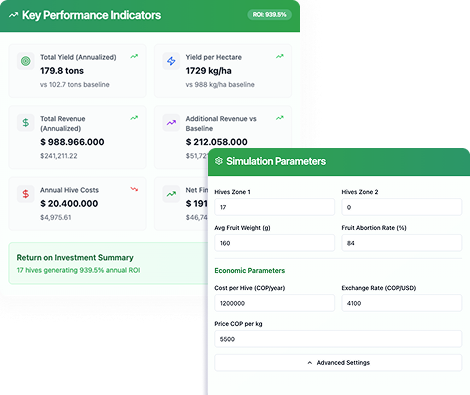
Task: Click the 'Economic Parameters' heading
Action: [250, 271]
